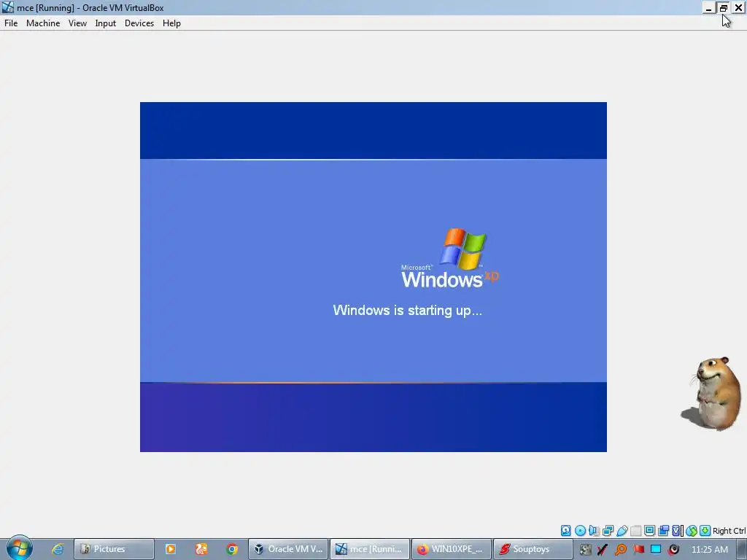Open the Machine menu
Viewport: 747px width, 560px height.
tap(43, 23)
